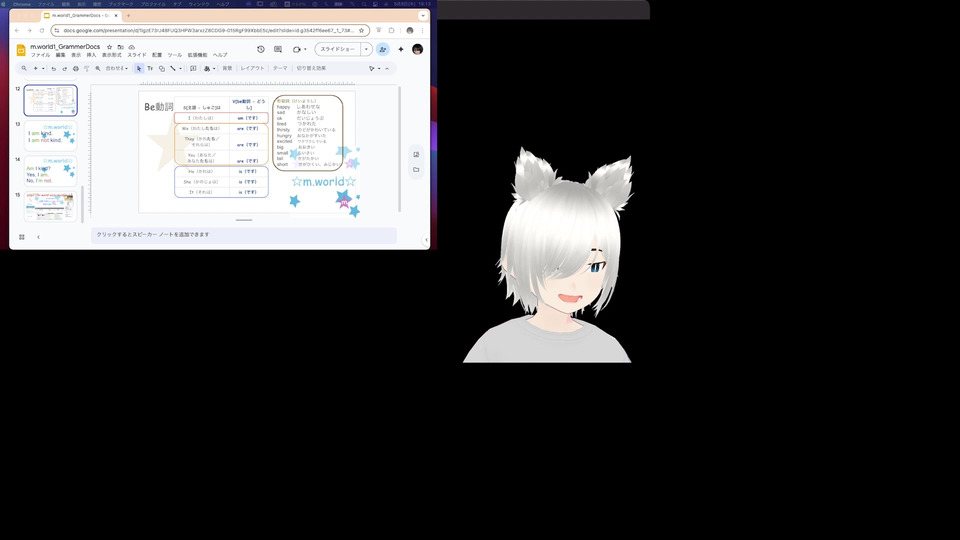960x540 pixels.
Task: Expand the new slide layout dropdown
Action: (x=43, y=69)
